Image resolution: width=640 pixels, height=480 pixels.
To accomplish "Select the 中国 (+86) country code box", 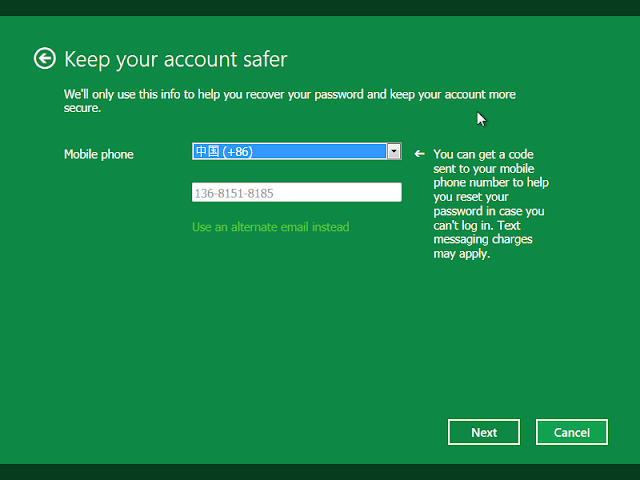I will [x=289, y=151].
